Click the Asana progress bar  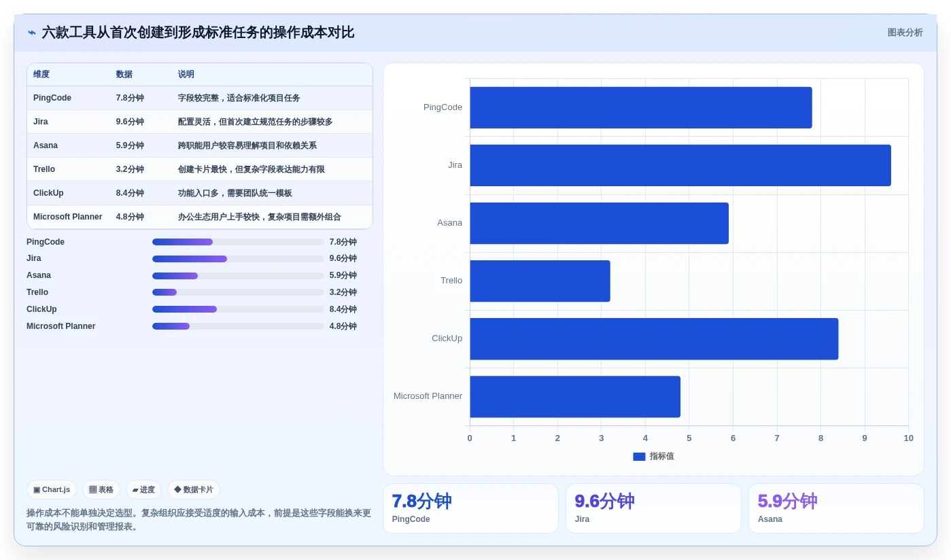(238, 276)
